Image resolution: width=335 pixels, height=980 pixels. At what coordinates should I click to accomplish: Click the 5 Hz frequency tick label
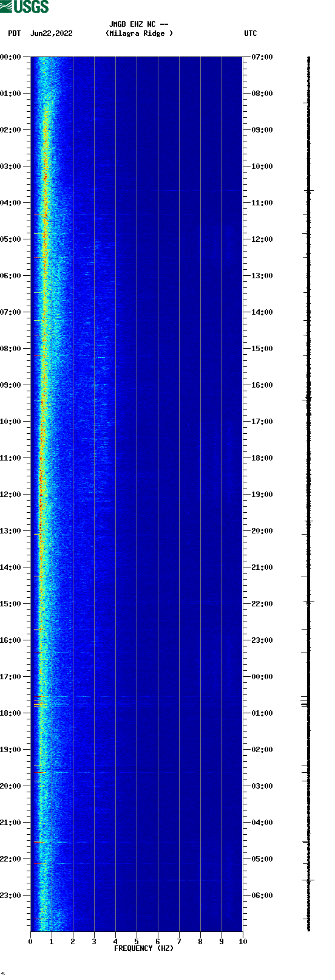(137, 942)
